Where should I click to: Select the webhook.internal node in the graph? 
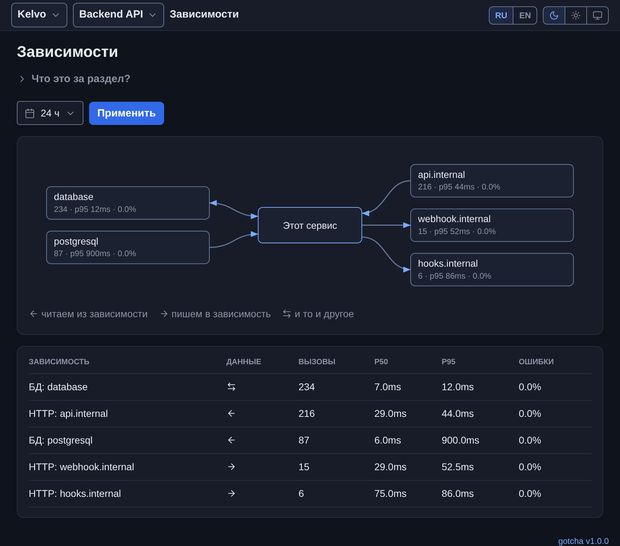point(492,225)
